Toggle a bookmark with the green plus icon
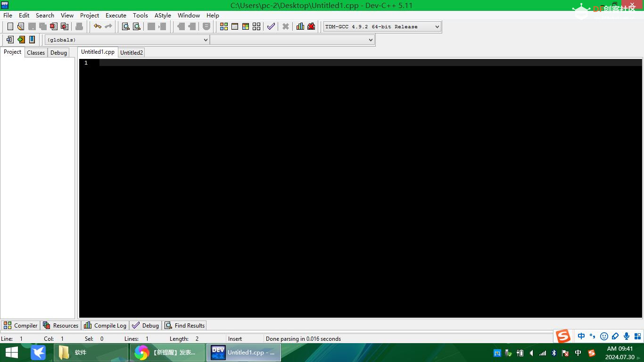 pyautogui.click(x=21, y=40)
